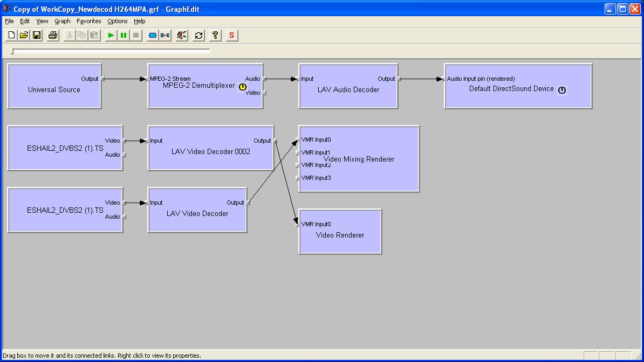
Task: Click Output pin on Universal Source
Action: (x=102, y=79)
